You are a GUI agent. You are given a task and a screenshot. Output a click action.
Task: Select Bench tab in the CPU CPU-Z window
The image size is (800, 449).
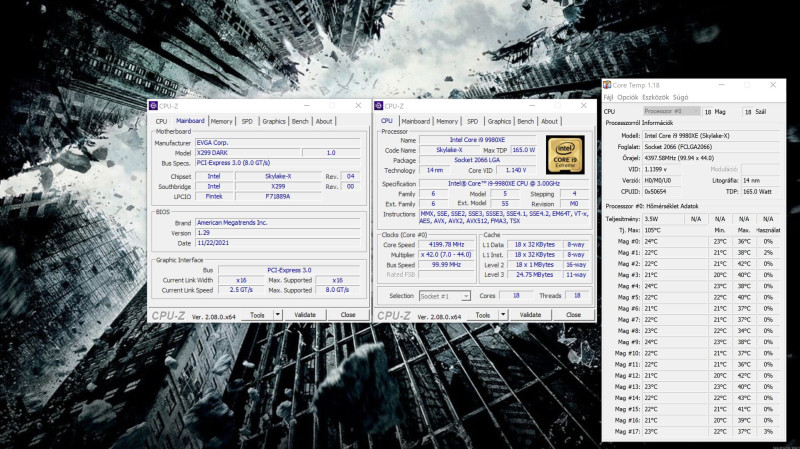pos(526,121)
